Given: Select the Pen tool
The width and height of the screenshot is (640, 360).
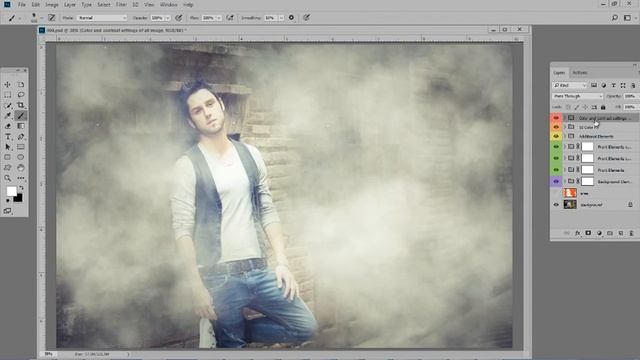Looking at the screenshot, I should (x=21, y=137).
